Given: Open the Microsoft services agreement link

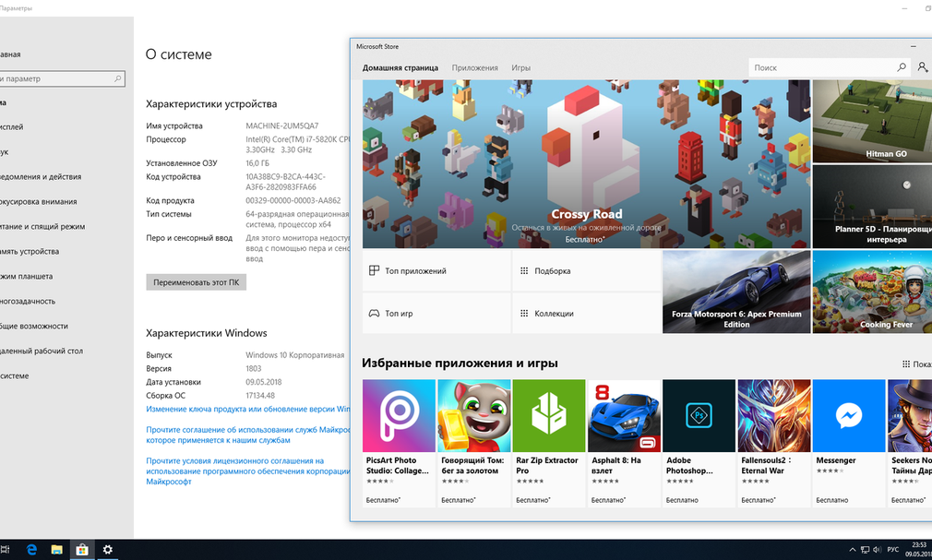Looking at the screenshot, I should tap(248, 435).
